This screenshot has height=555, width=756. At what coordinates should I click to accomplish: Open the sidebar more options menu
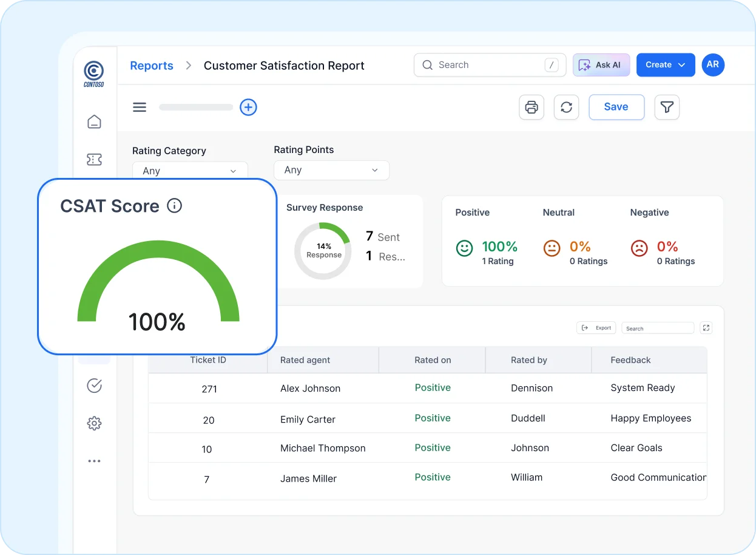click(x=94, y=460)
